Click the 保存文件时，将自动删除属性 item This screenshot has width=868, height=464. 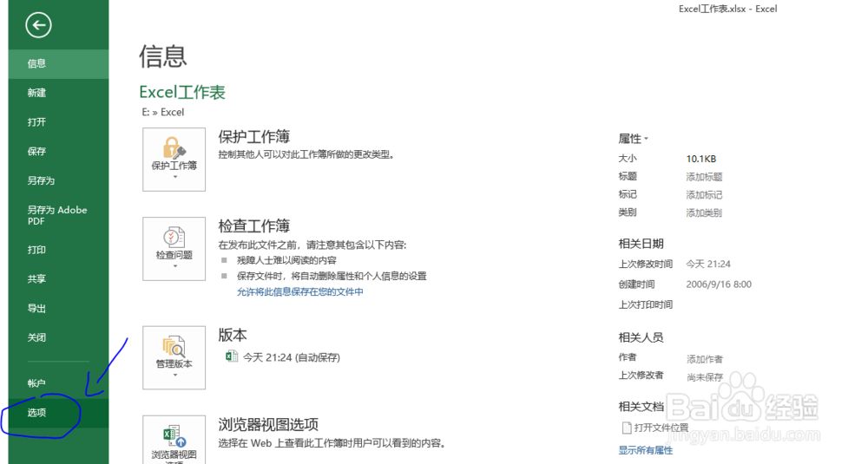(x=332, y=276)
